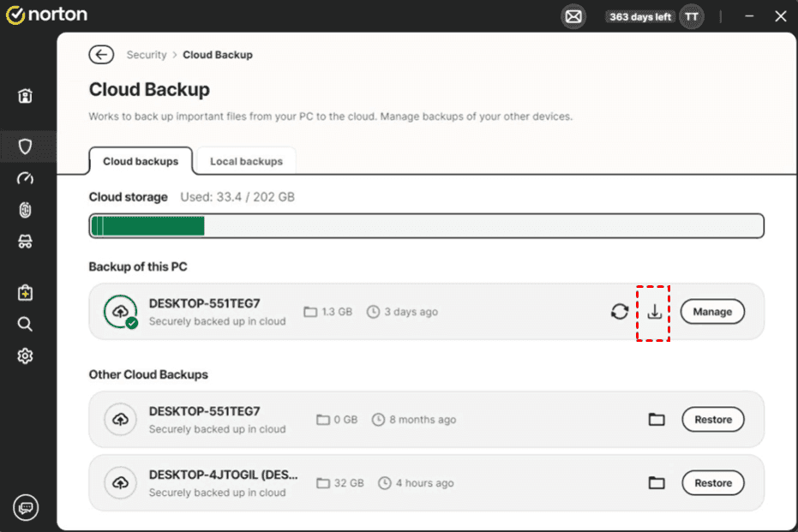
Task: Click the cloud storage usage bar
Action: click(x=426, y=226)
